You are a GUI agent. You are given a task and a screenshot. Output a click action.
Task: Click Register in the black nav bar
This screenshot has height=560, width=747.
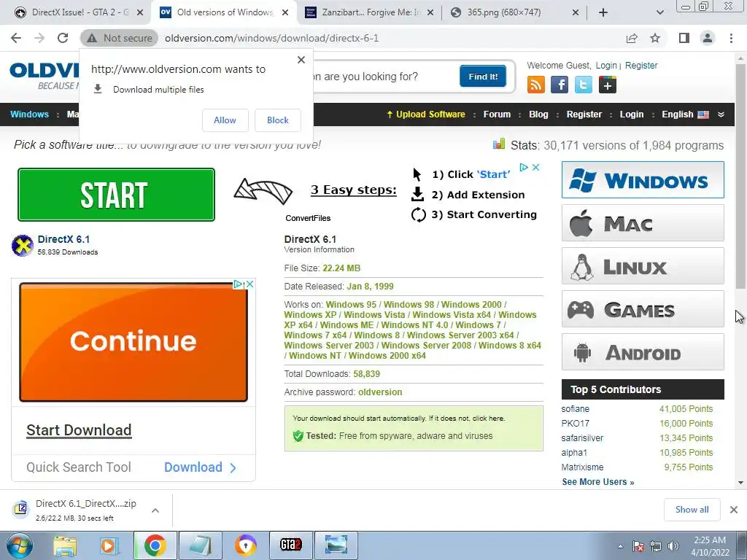pyautogui.click(x=584, y=114)
